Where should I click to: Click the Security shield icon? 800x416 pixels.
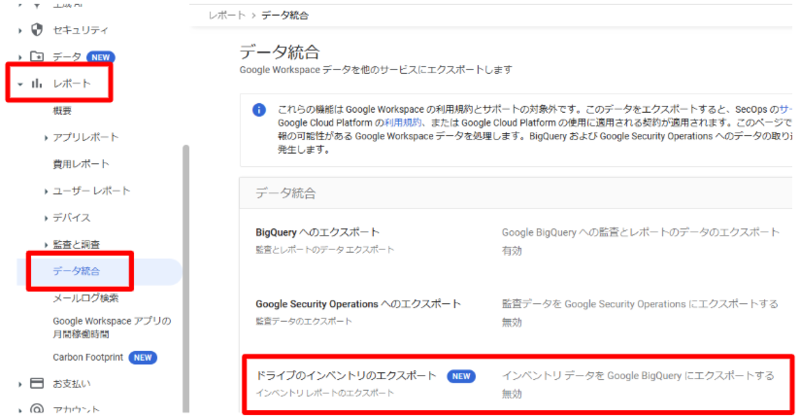[x=37, y=30]
